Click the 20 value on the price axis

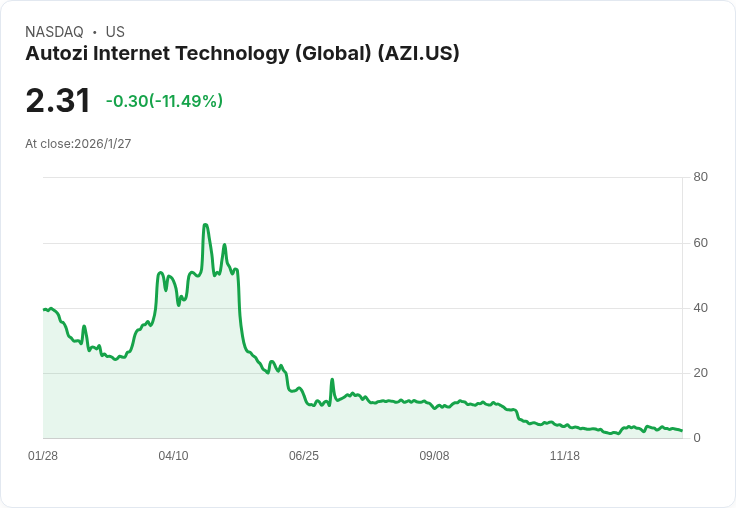point(700,373)
